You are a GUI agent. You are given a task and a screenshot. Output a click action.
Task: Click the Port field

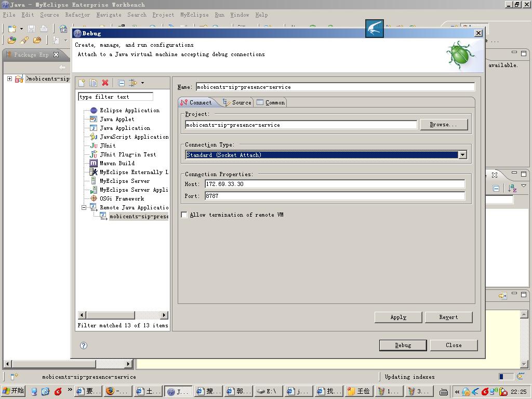point(335,196)
